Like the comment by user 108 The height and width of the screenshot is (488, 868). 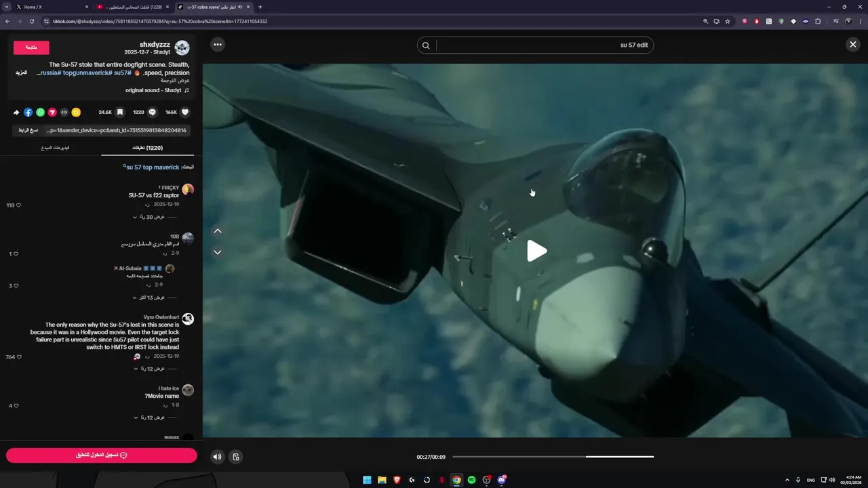16,254
